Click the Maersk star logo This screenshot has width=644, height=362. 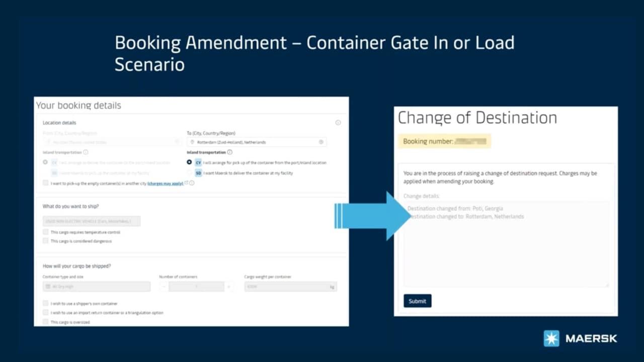[551, 338]
